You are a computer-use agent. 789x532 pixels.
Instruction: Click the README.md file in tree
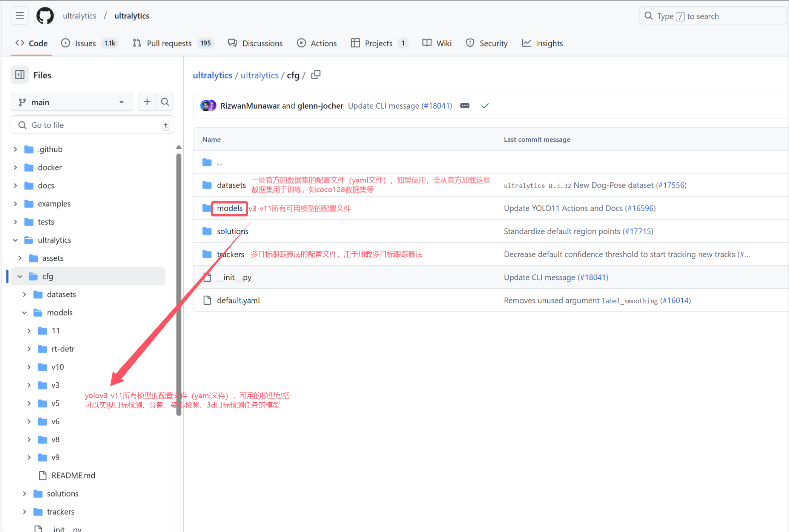point(73,475)
